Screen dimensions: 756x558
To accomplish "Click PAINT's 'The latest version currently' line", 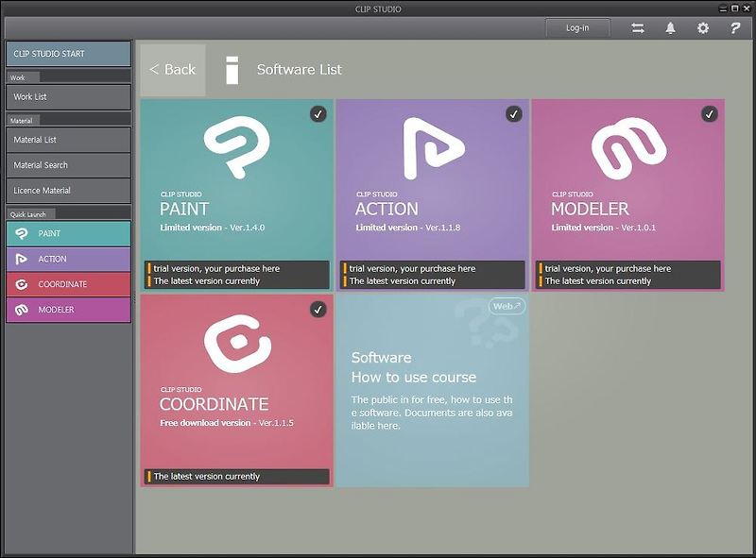I will pyautogui.click(x=206, y=281).
